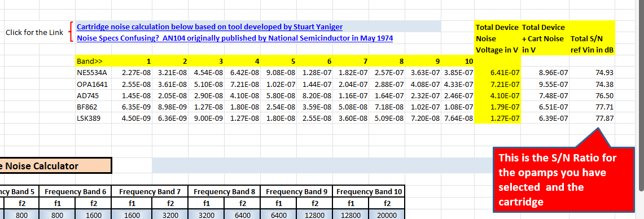Viewport: 644px width, 219px height.
Task: Click LSK389 total noise value 1.27E-07
Action: click(497, 119)
